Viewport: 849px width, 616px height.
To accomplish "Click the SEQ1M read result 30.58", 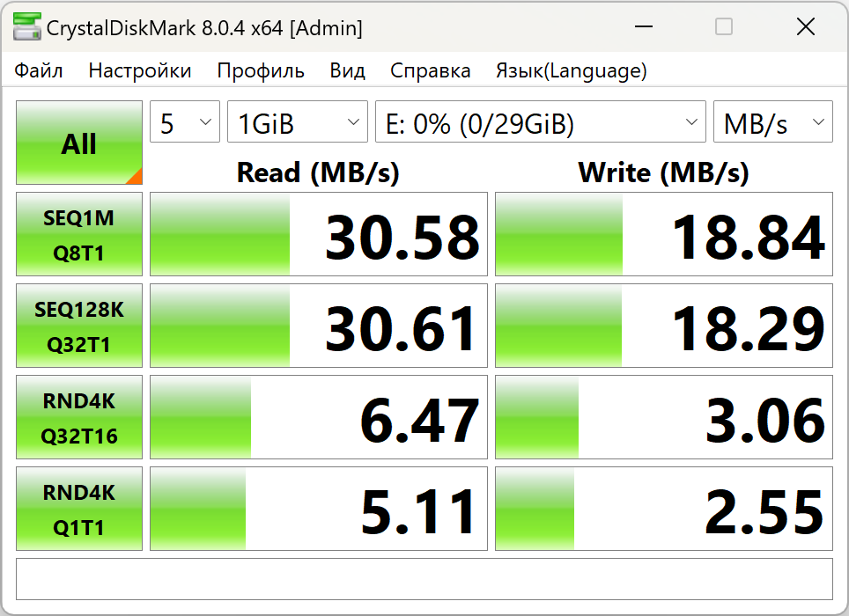I will (x=319, y=234).
